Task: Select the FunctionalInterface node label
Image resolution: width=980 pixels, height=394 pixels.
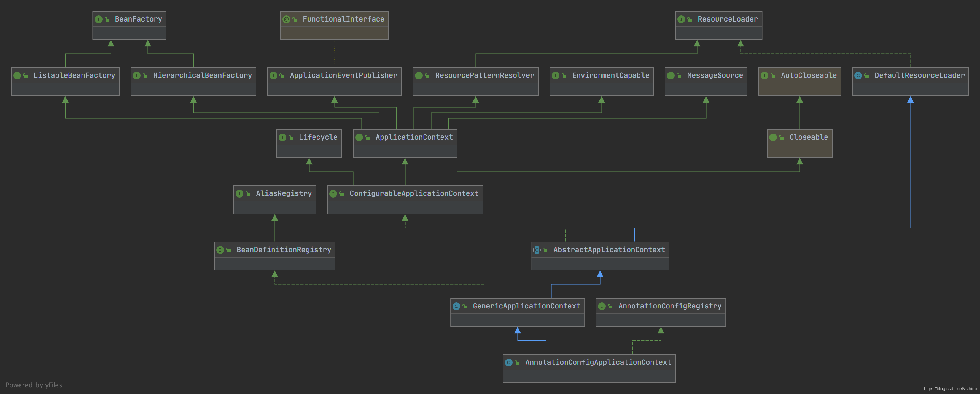Action: [344, 19]
